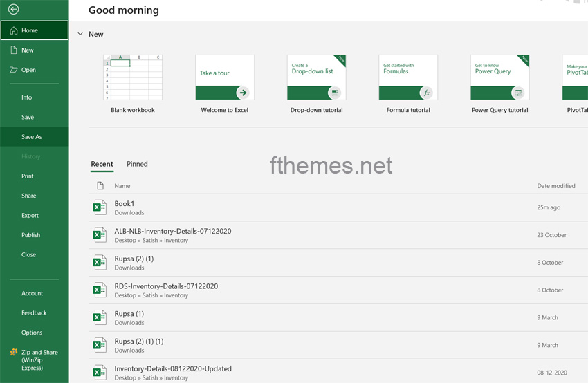Open the Drop-down tutorial template
The image size is (588, 383).
(x=317, y=84)
